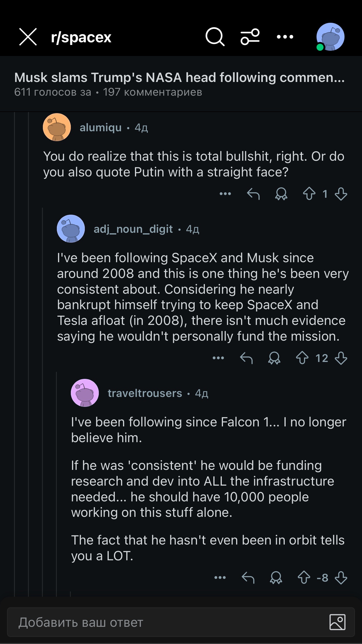362x644 pixels.
Task: Upvote alumiqu's comment
Action: click(x=309, y=194)
